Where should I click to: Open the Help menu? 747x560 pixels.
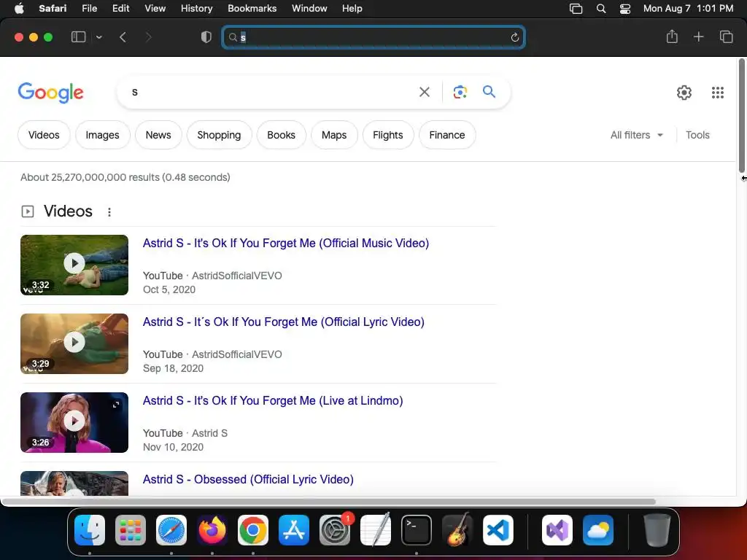[352, 9]
